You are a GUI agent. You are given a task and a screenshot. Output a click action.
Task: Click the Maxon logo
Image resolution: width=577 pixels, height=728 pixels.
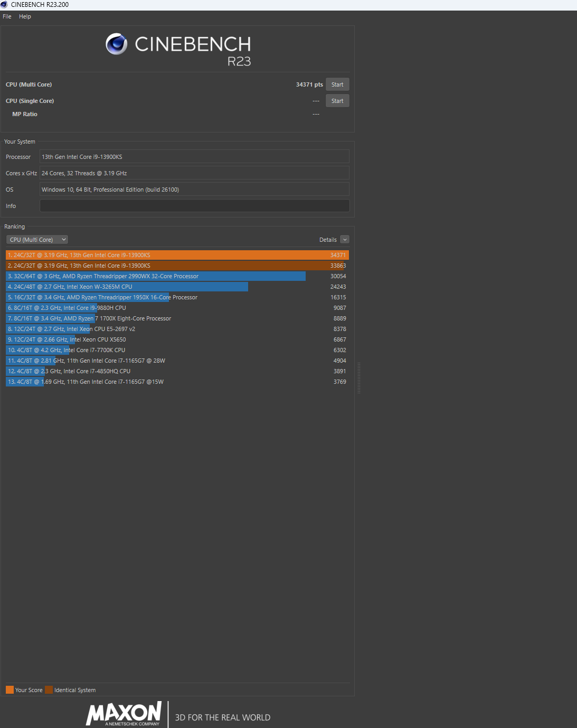click(124, 714)
